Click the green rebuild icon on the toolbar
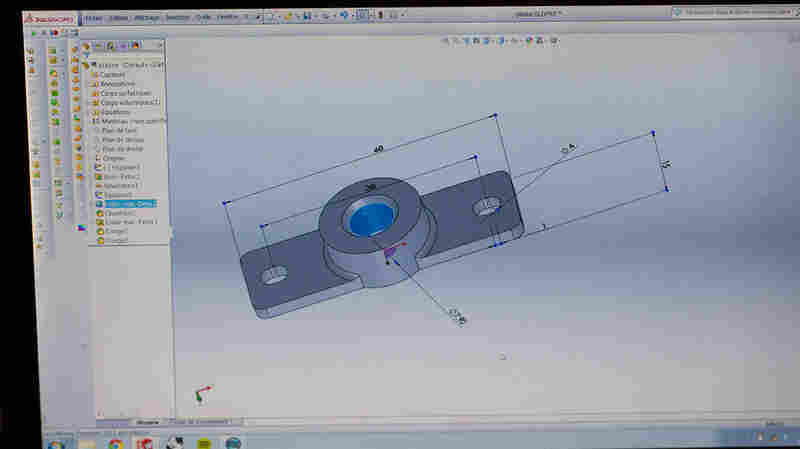The image size is (800, 449). [x=34, y=33]
